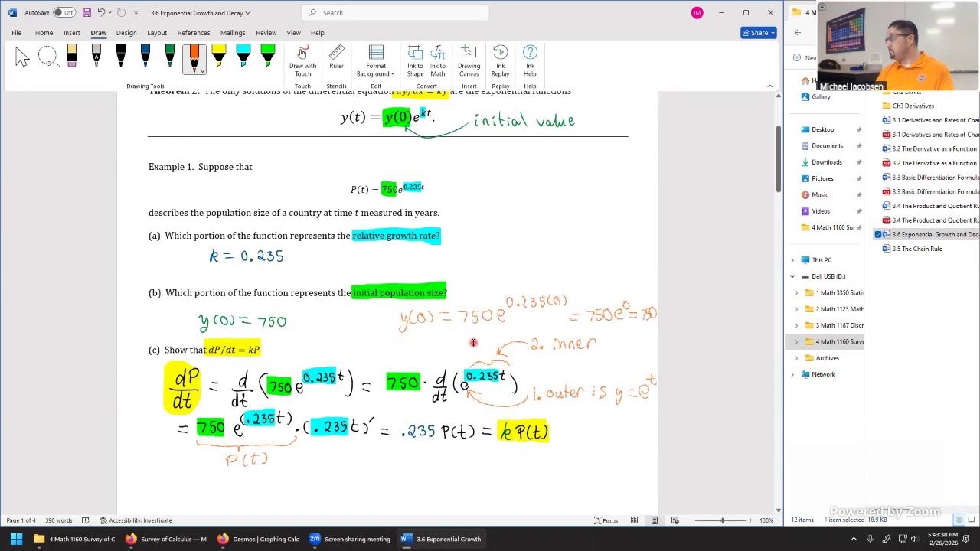
Task: Toggle checkbox for 3.6 Exponential Growth file
Action: (x=878, y=235)
